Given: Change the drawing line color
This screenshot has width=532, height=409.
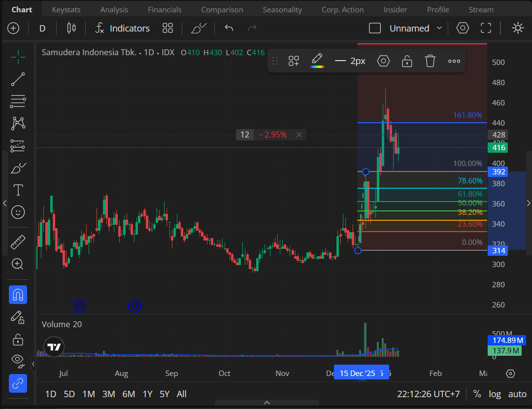Looking at the screenshot, I should 317,61.
